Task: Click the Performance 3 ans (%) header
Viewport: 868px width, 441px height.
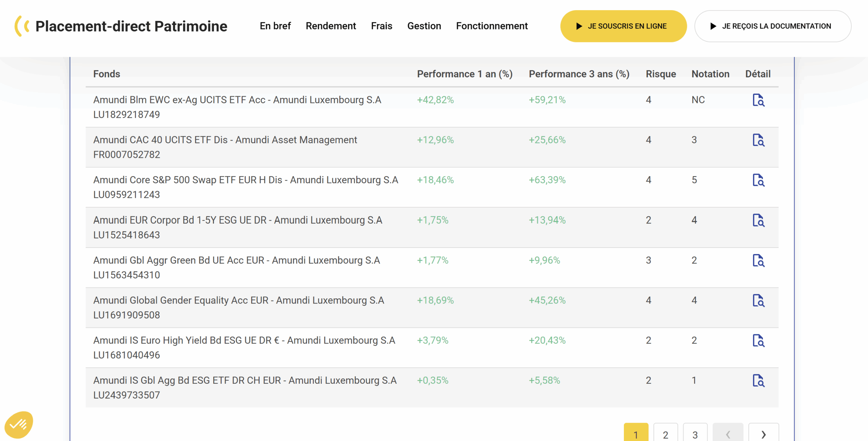Action: (579, 74)
